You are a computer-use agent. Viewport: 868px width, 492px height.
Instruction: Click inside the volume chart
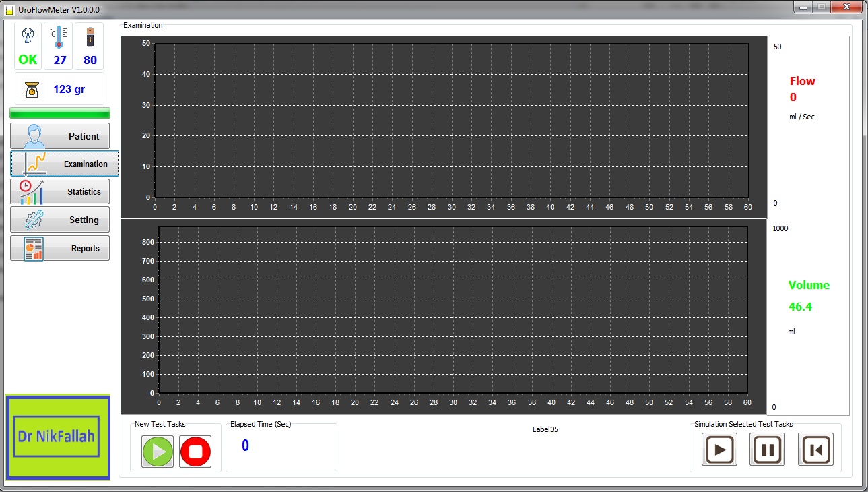tap(451, 310)
